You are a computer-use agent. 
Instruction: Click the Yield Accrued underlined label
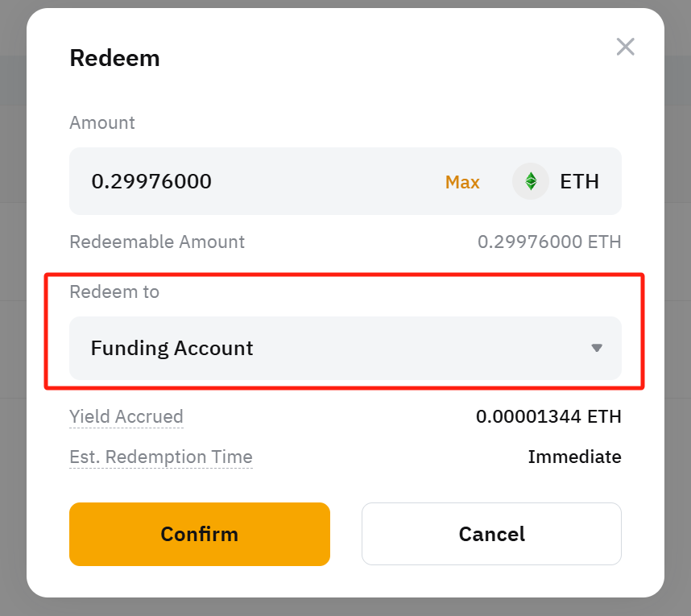click(126, 416)
